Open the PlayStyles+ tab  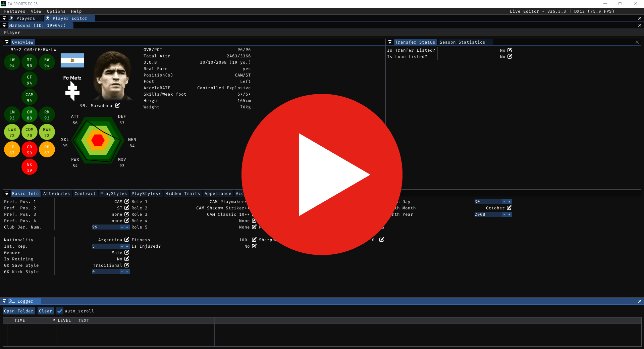tap(146, 193)
